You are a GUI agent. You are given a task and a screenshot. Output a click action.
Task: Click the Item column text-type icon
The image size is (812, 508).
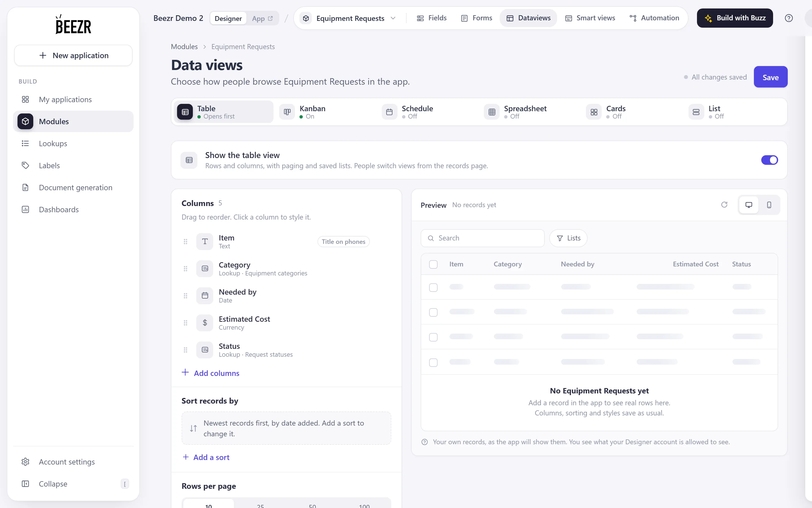tap(205, 242)
